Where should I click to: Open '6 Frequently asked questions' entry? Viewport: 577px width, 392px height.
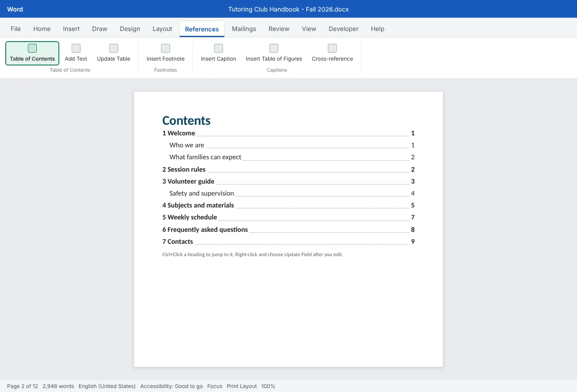point(288,230)
